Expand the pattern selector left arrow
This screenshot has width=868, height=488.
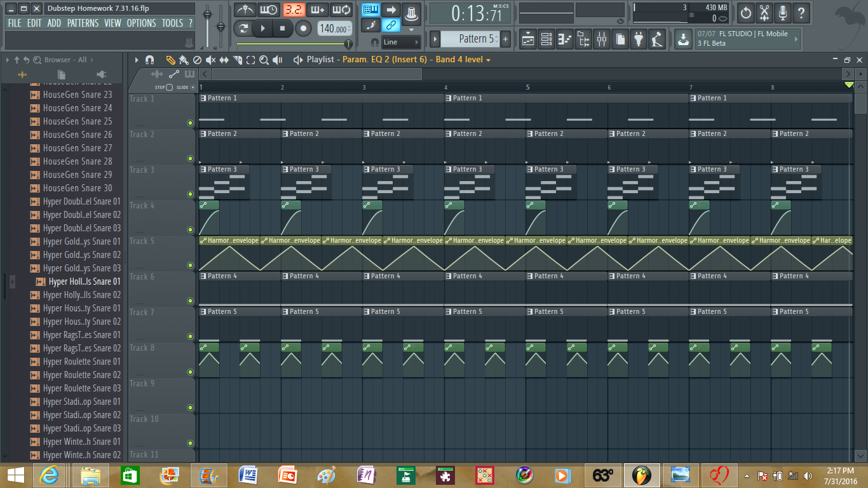[x=435, y=39]
